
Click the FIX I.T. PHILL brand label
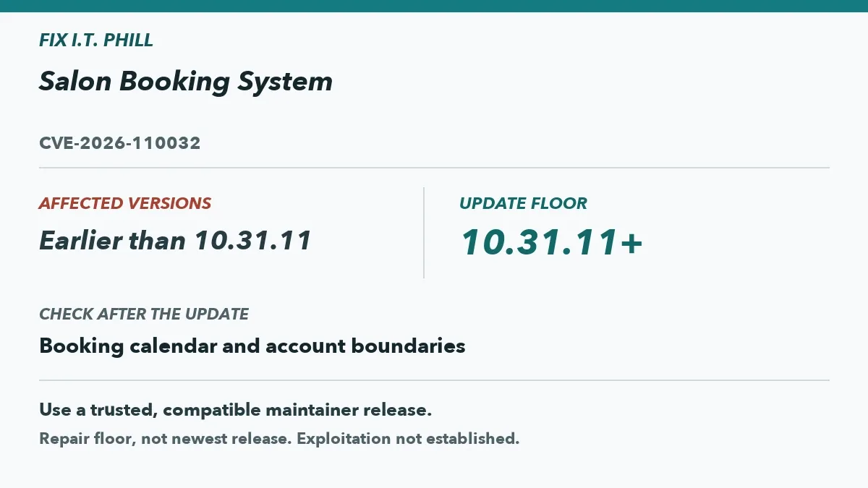pyautogui.click(x=96, y=40)
